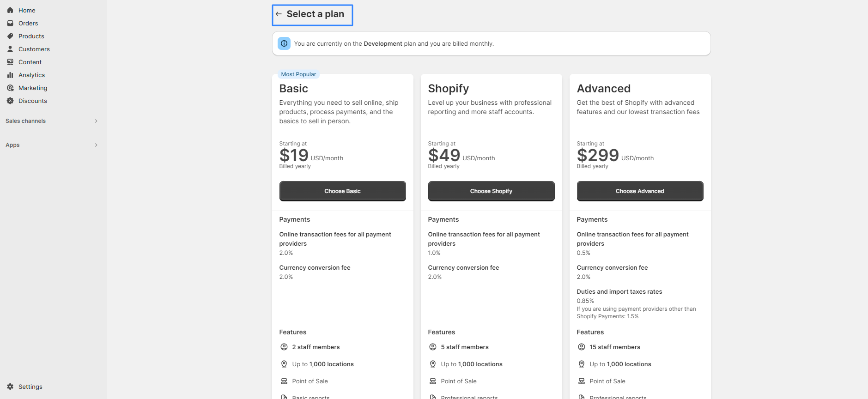Screen dimensions: 868x399
Task: Click the 0.5% transaction fee value
Action: click(x=583, y=253)
